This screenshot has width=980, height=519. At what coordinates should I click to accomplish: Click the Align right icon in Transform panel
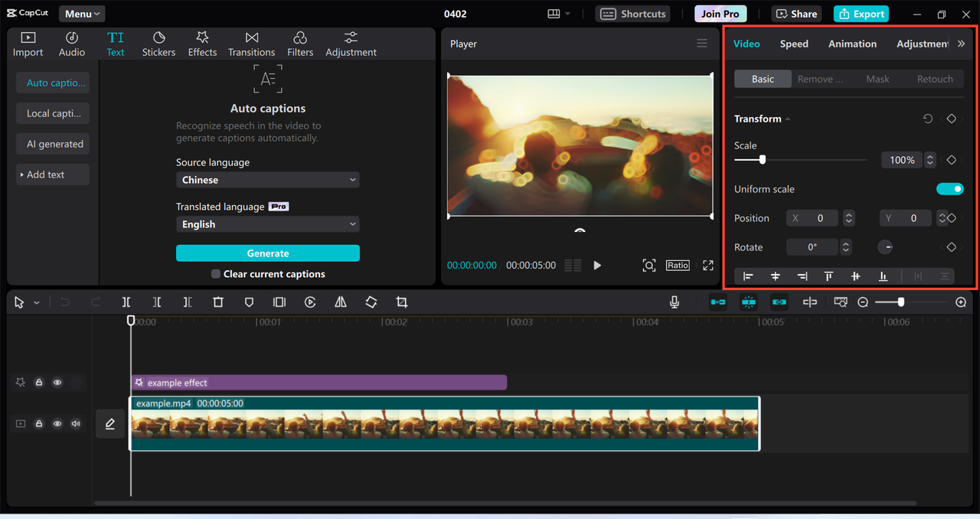(x=802, y=276)
